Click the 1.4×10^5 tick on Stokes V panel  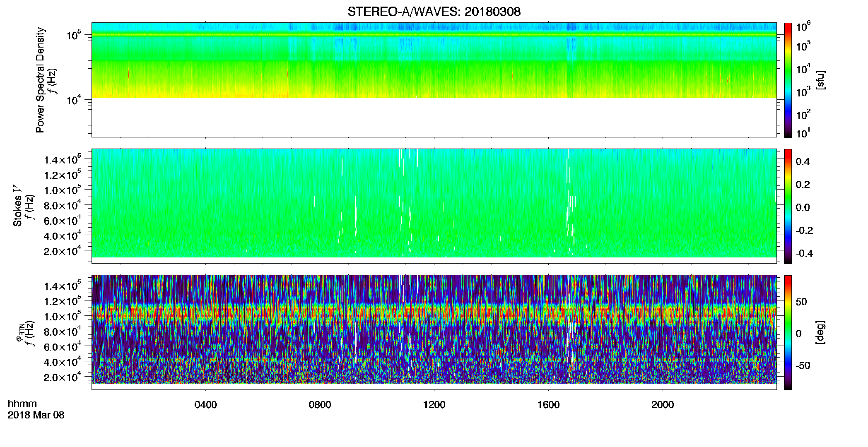[62, 160]
